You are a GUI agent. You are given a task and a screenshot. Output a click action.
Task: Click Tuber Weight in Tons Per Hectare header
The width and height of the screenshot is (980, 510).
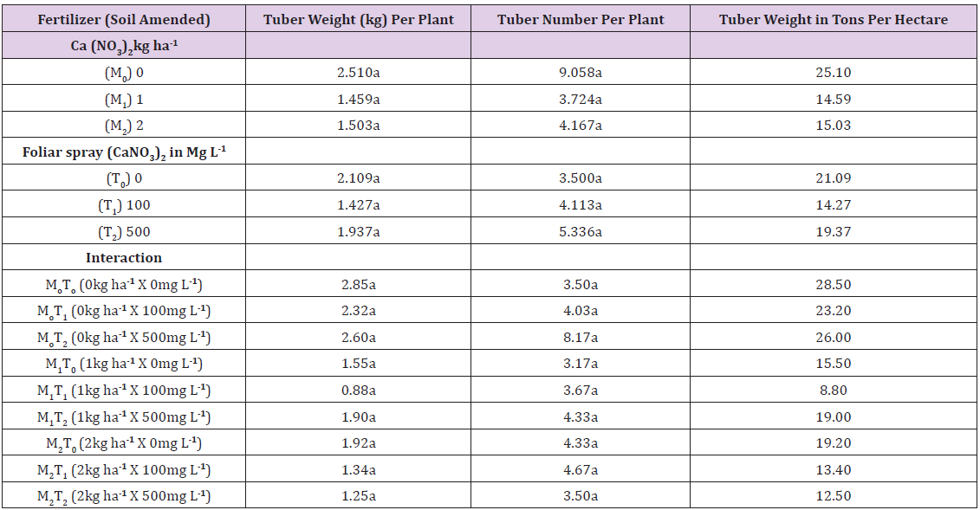coord(833,19)
